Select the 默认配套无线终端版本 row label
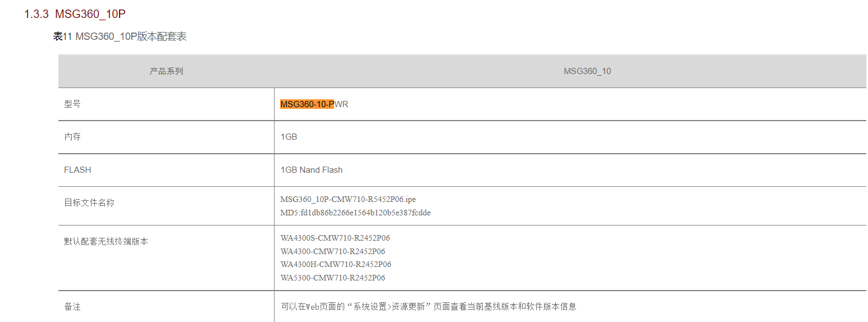The height and width of the screenshot is (322, 868). click(106, 242)
